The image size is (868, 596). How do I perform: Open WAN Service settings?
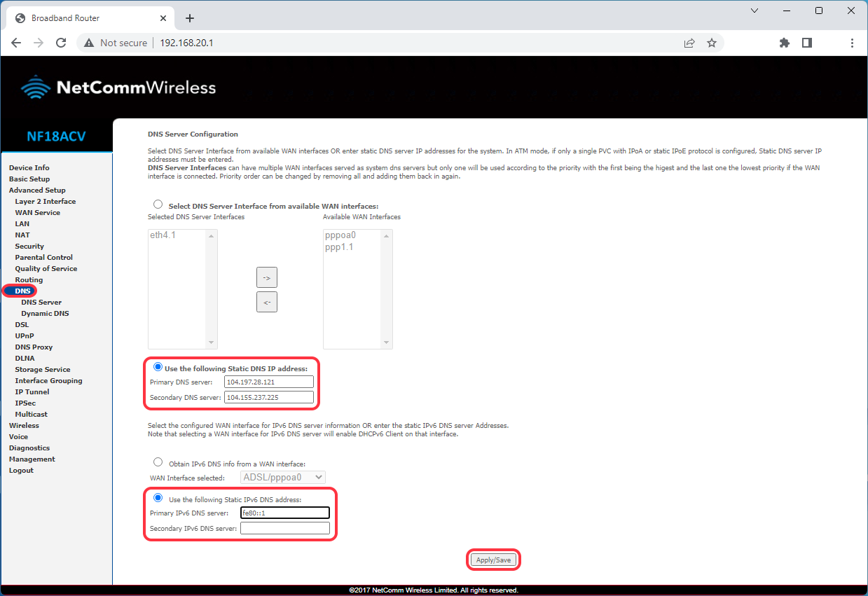[38, 212]
